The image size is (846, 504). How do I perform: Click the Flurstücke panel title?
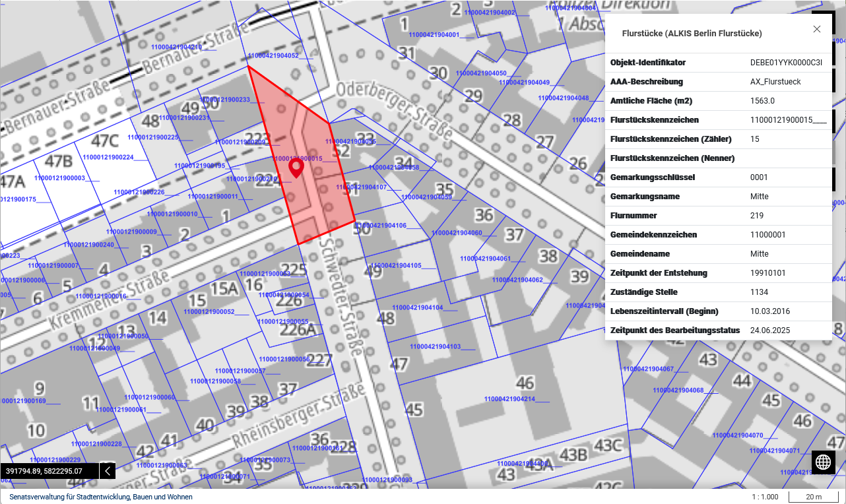click(x=692, y=33)
